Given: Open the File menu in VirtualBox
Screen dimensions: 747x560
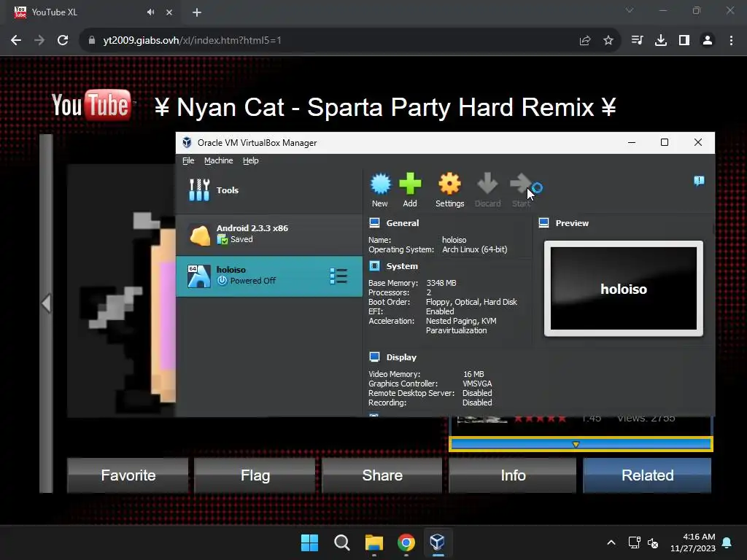Looking at the screenshot, I should [188, 160].
